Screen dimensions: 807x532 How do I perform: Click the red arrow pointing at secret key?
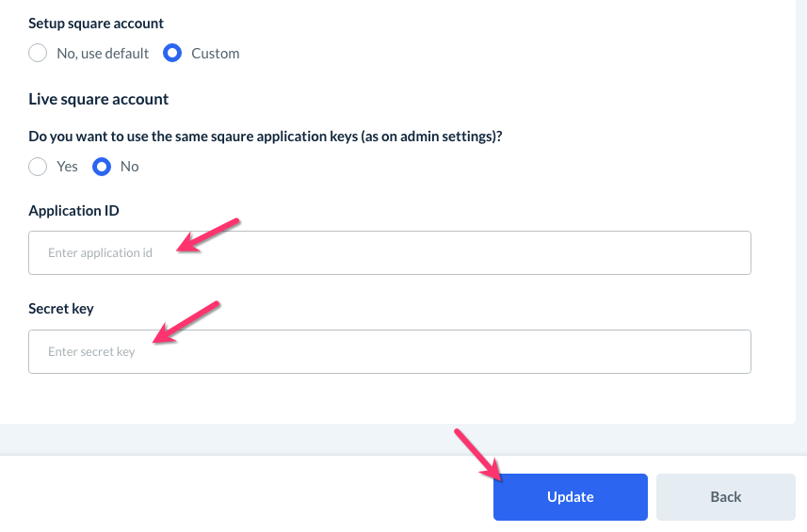pyautogui.click(x=186, y=323)
